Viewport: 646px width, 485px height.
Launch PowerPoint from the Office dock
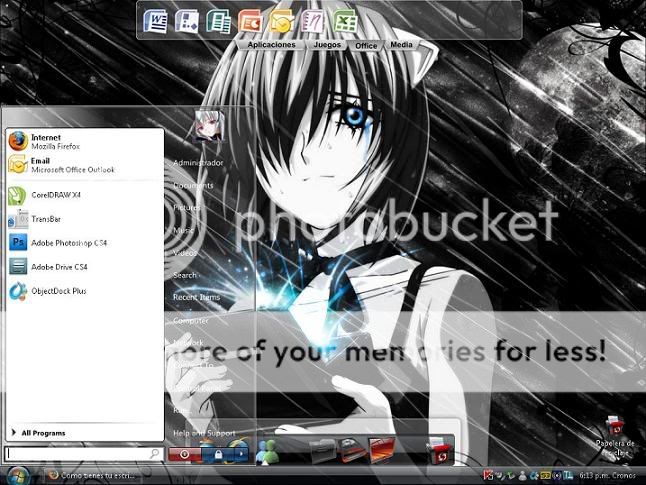click(250, 20)
